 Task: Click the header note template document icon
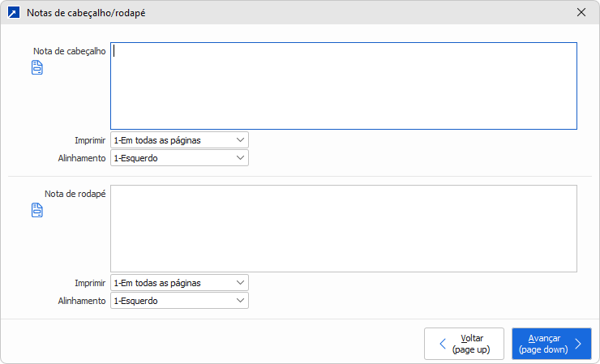point(36,68)
